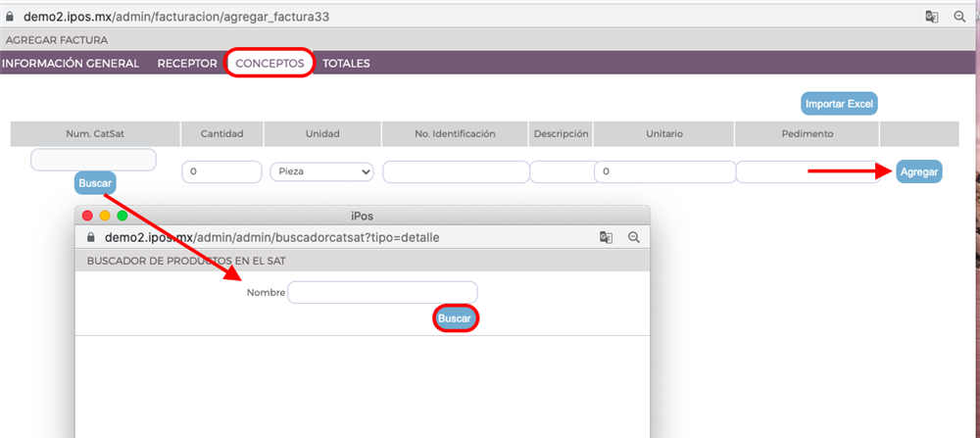
Task: Click the Importar Excel button
Action: click(x=840, y=104)
